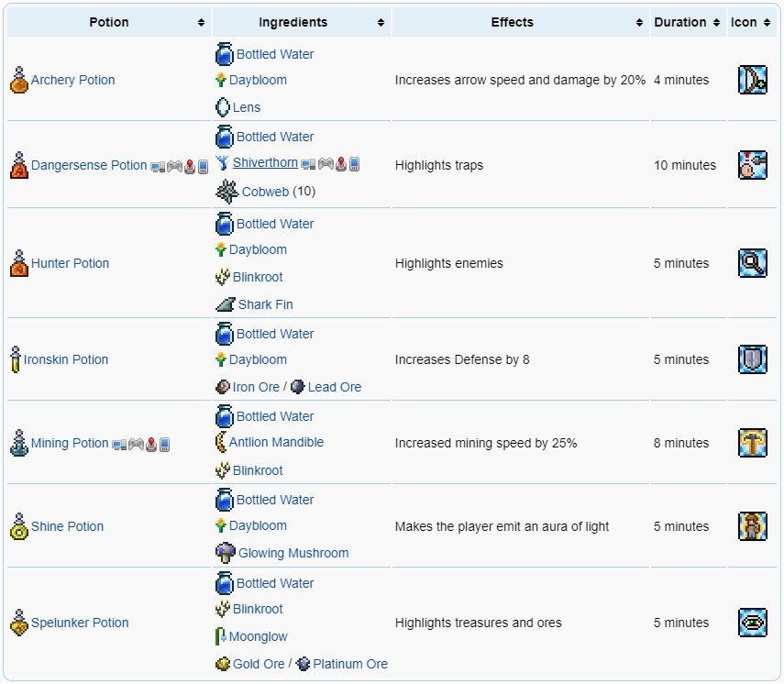
Task: Sort the table by Icon column
Action: (766, 23)
